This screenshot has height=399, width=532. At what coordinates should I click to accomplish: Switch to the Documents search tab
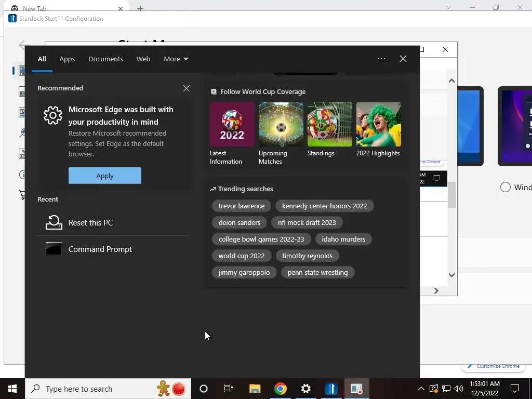[x=105, y=59]
